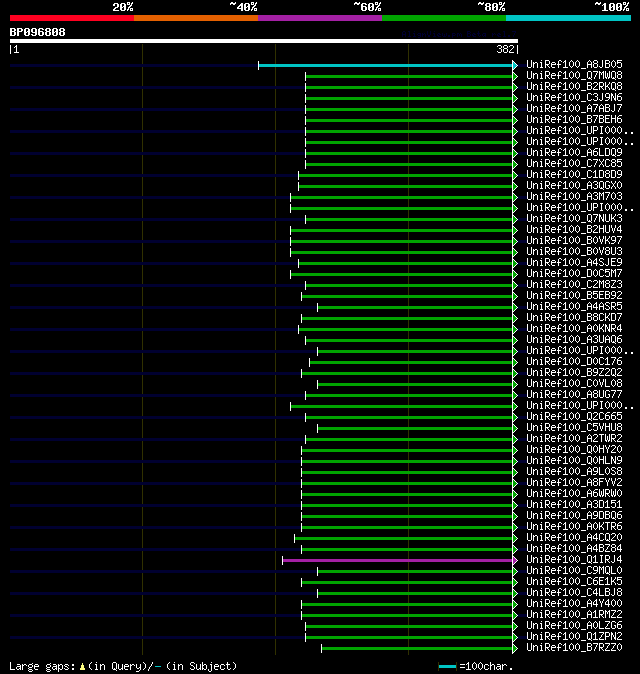Click the cyan ~100% legend segment
The image size is (640, 674).
click(x=569, y=18)
